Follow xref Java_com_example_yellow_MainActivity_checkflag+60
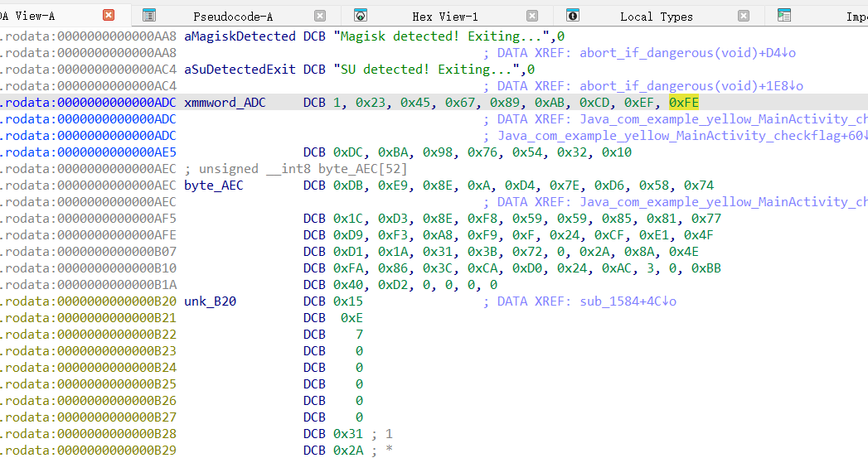 682,136
